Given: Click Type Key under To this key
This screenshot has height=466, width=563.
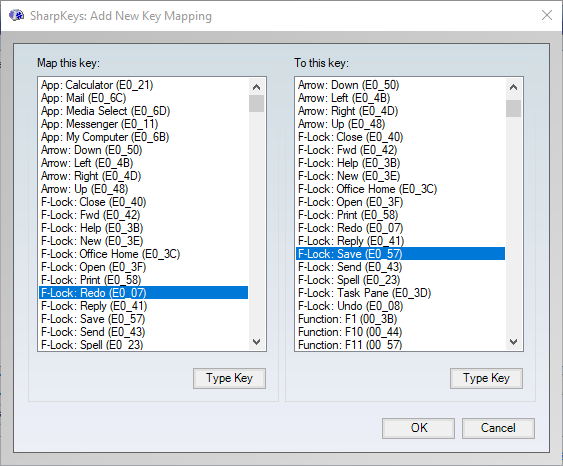Looking at the screenshot, I should 486,378.
